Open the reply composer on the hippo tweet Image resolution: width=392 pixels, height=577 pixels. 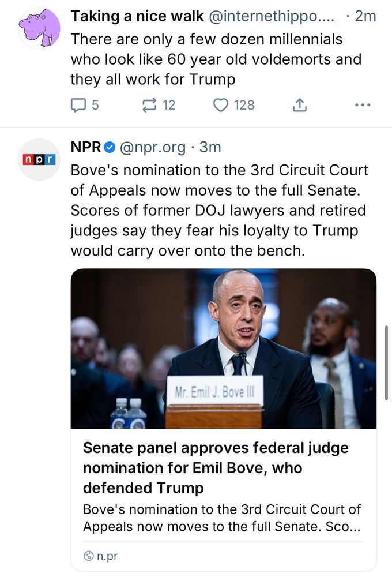tap(78, 105)
